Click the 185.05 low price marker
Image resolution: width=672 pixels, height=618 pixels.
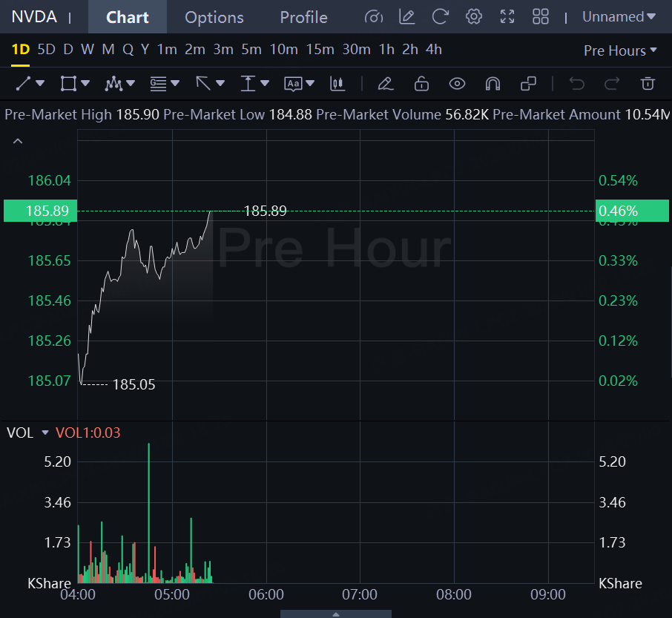tap(134, 384)
